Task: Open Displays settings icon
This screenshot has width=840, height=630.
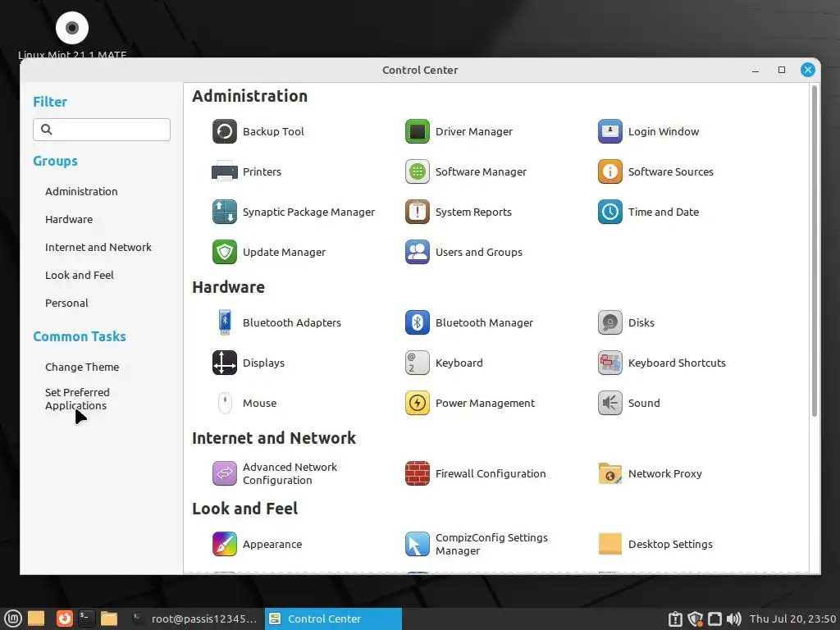Action: coord(225,363)
